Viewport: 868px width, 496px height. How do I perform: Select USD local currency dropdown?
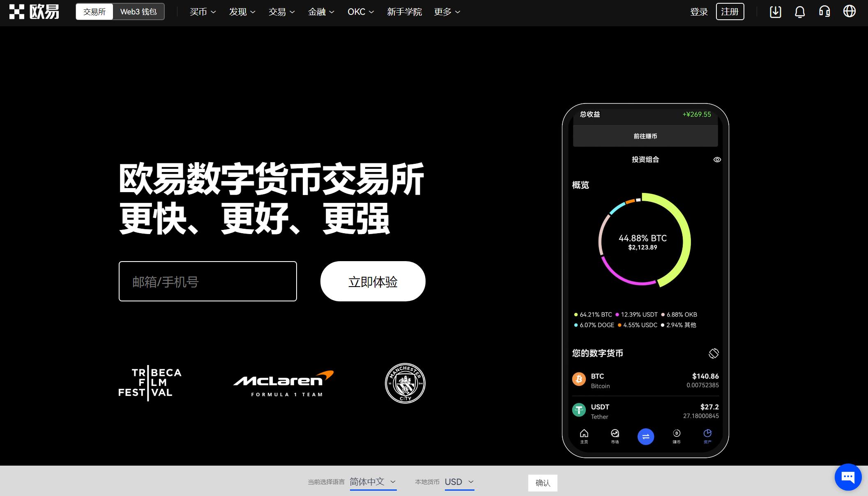pos(459,482)
